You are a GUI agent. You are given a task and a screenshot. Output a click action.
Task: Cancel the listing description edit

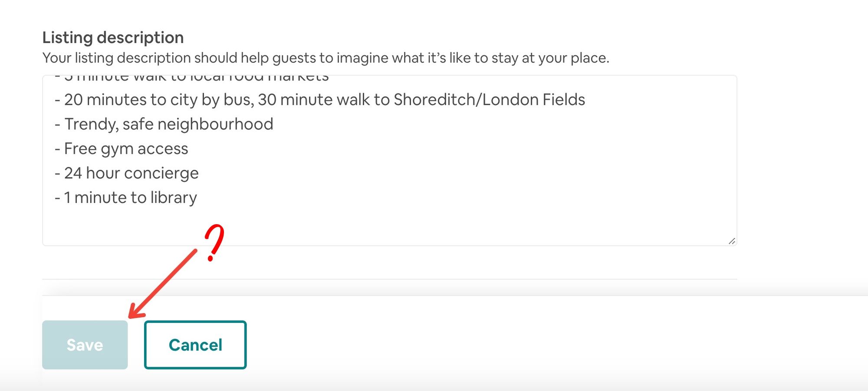[x=195, y=345]
